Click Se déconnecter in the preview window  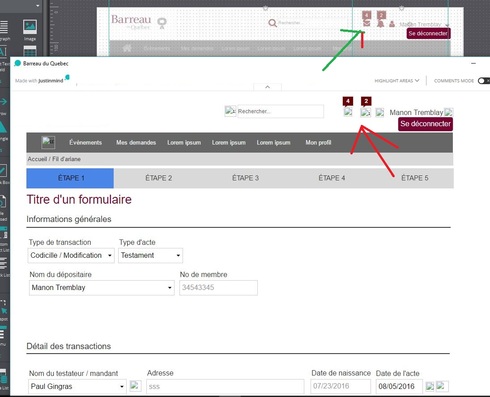pyautogui.click(x=425, y=124)
